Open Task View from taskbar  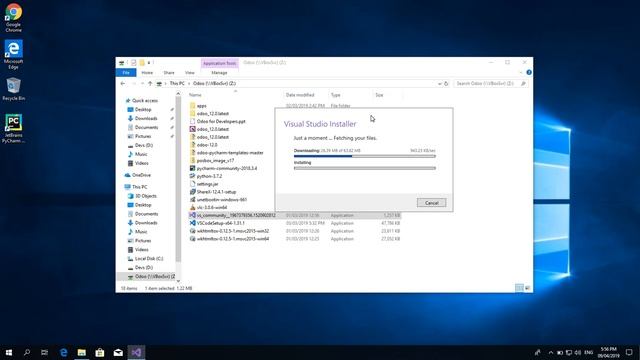[44, 352]
